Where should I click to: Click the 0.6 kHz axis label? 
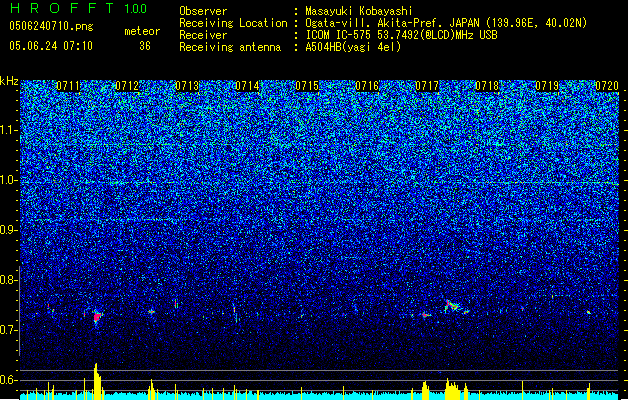click(9, 380)
